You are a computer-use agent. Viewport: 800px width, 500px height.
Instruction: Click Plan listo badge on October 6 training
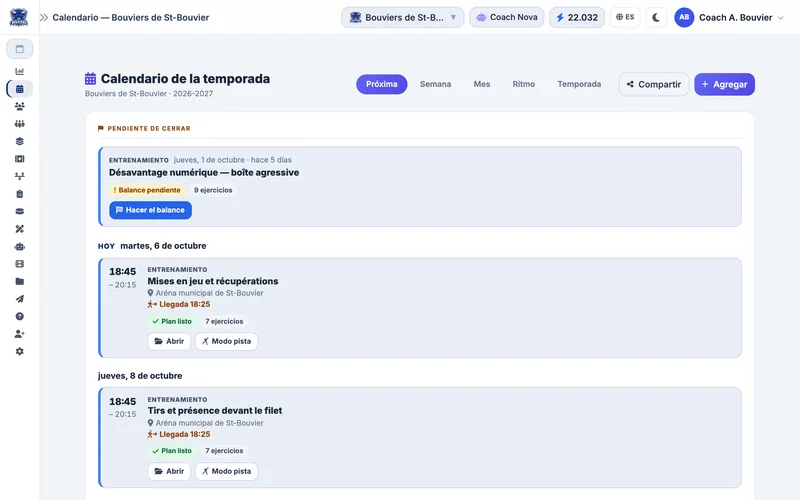pyautogui.click(x=172, y=321)
